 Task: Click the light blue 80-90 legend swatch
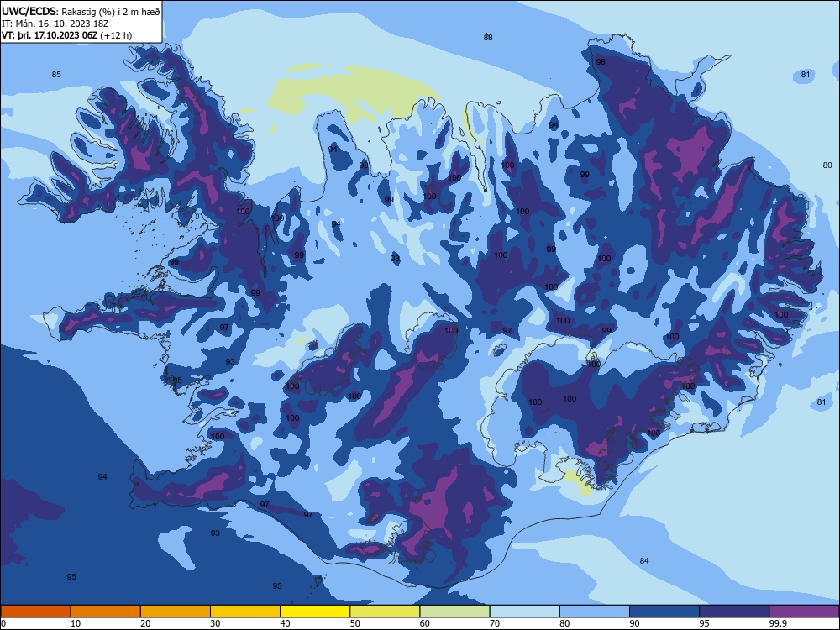point(595,612)
